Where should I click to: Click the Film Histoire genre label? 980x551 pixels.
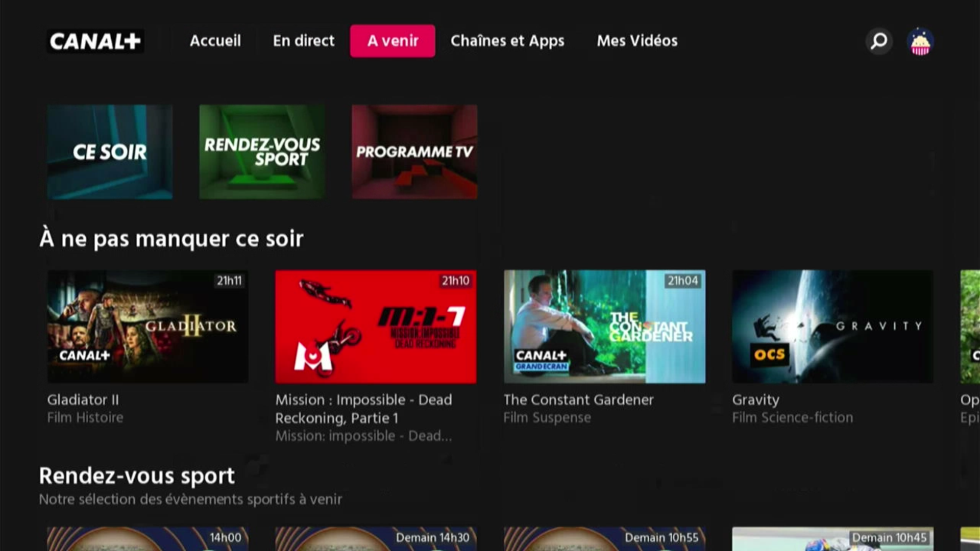tap(85, 418)
